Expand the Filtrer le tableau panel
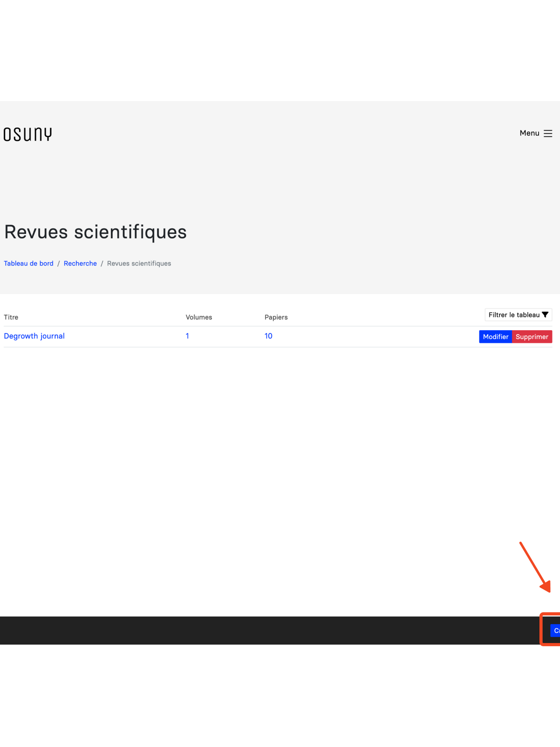Screen dimensions: 560x747 coord(514,315)
